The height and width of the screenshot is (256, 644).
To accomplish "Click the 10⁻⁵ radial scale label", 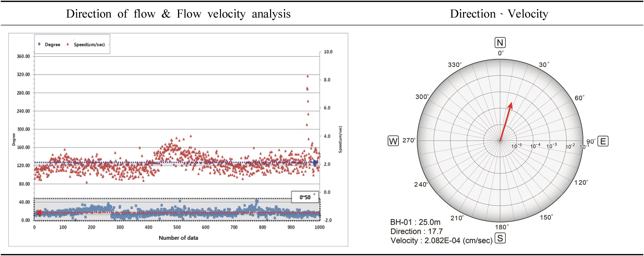I will (x=516, y=146).
